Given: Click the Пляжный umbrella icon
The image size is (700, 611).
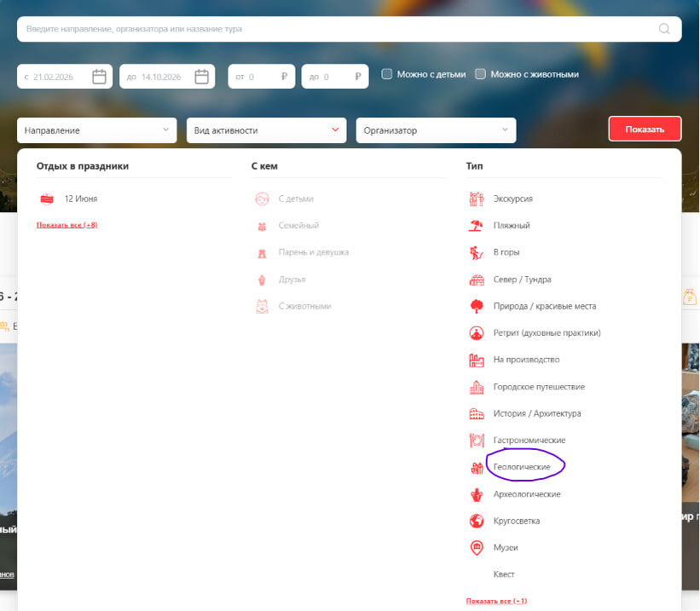Looking at the screenshot, I should [476, 225].
